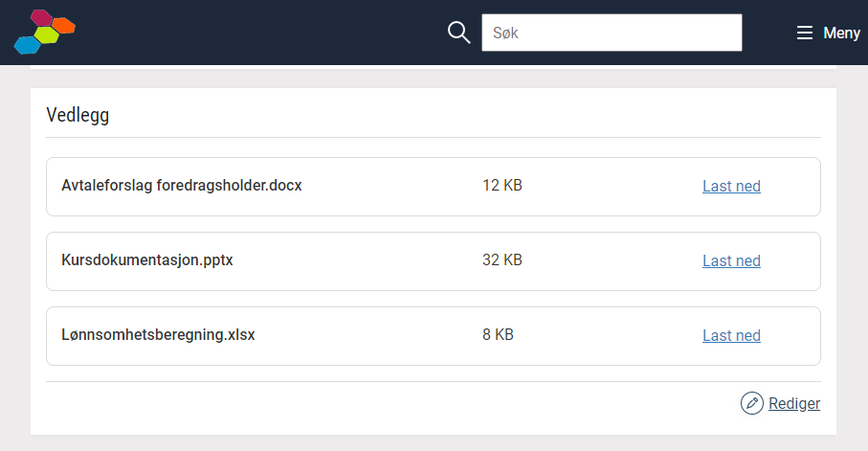This screenshot has height=451, width=868.
Task: Select the Lønnsomhetsberegning.xlsx file name
Action: pyautogui.click(x=158, y=334)
